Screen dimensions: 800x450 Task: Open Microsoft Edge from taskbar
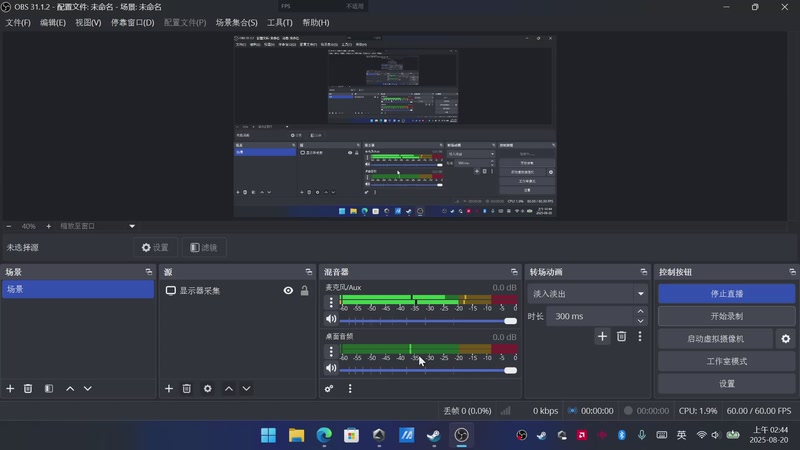coord(324,435)
